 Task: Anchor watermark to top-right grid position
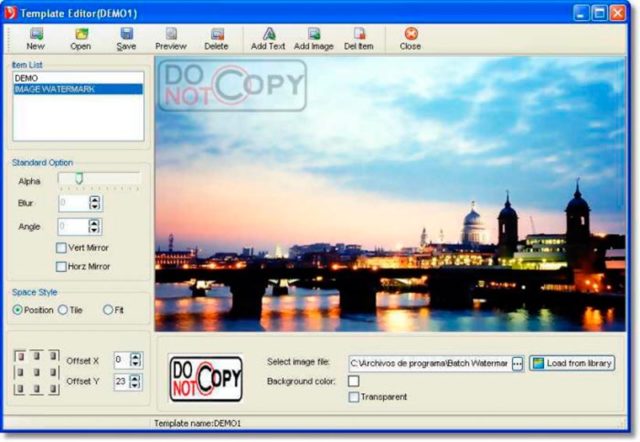pos(53,356)
